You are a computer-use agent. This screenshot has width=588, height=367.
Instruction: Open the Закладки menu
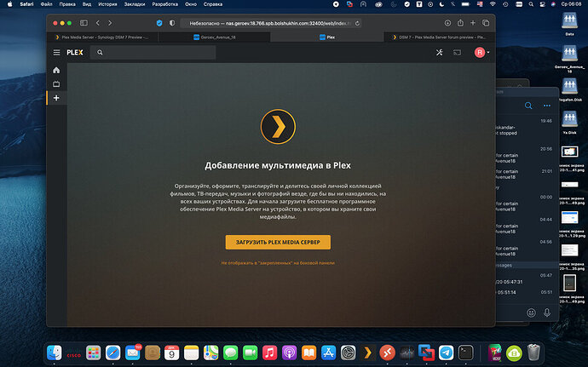tap(135, 4)
